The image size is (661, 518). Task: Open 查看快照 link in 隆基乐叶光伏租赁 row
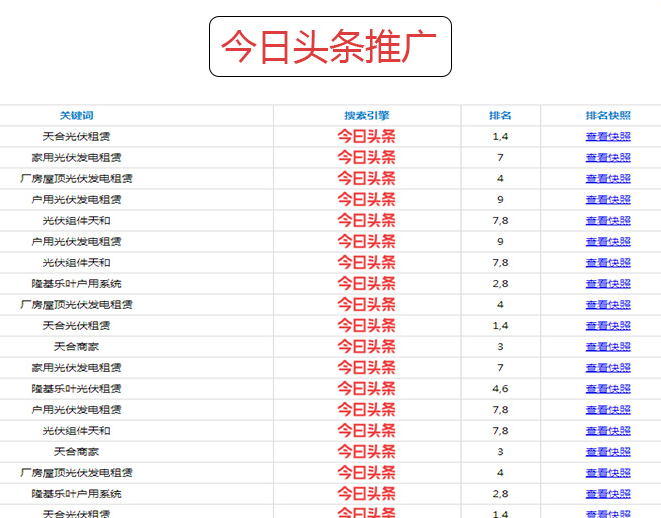pyautogui.click(x=608, y=389)
